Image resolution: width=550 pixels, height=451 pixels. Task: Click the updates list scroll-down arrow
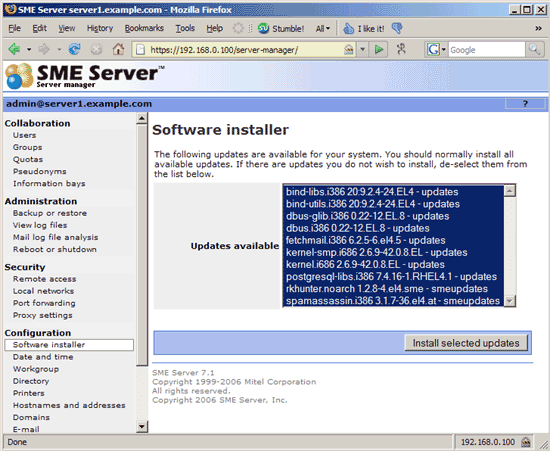[510, 301]
